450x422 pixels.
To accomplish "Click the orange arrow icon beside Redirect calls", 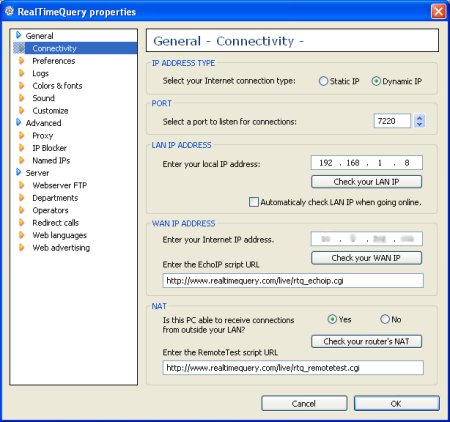I will click(22, 222).
